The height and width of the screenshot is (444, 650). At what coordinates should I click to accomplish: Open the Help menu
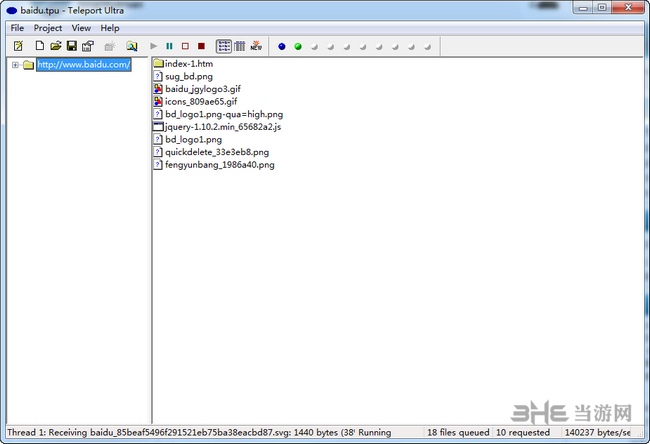(x=110, y=28)
